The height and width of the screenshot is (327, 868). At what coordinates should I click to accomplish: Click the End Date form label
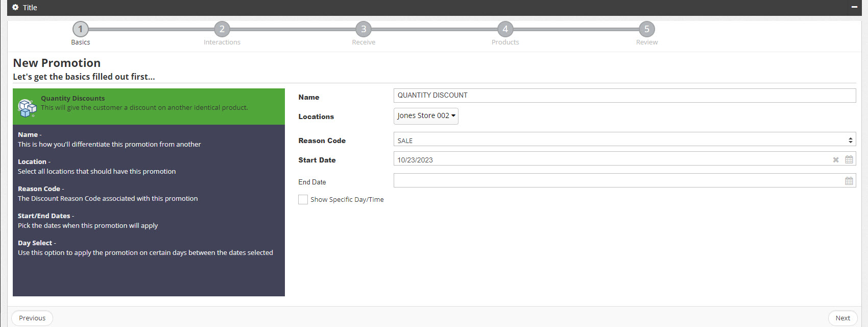click(x=312, y=182)
